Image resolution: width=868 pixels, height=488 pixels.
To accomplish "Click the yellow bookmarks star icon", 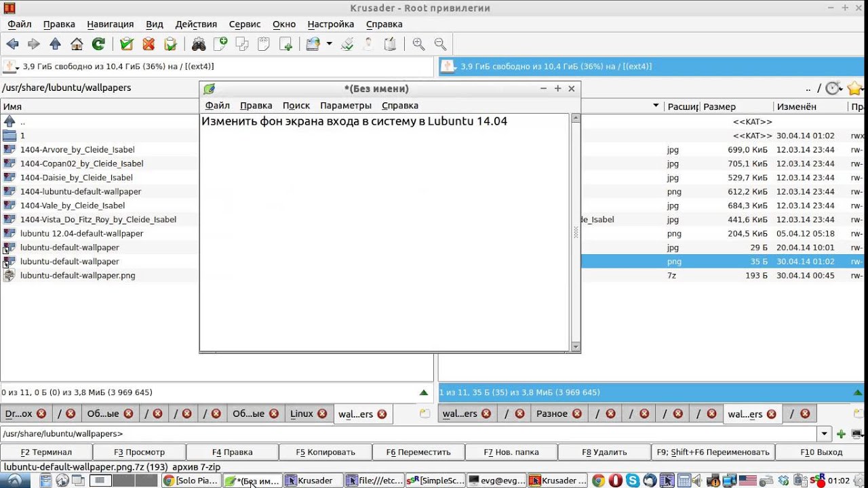I will tap(854, 88).
